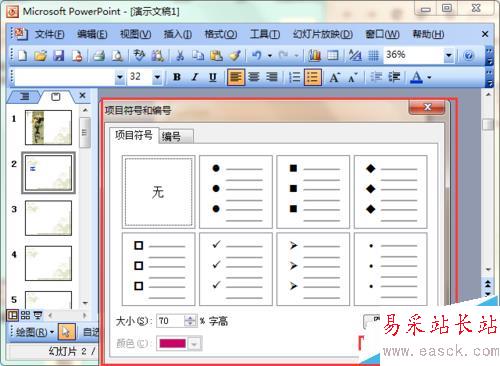Choose the diamond bullet style

(390, 192)
